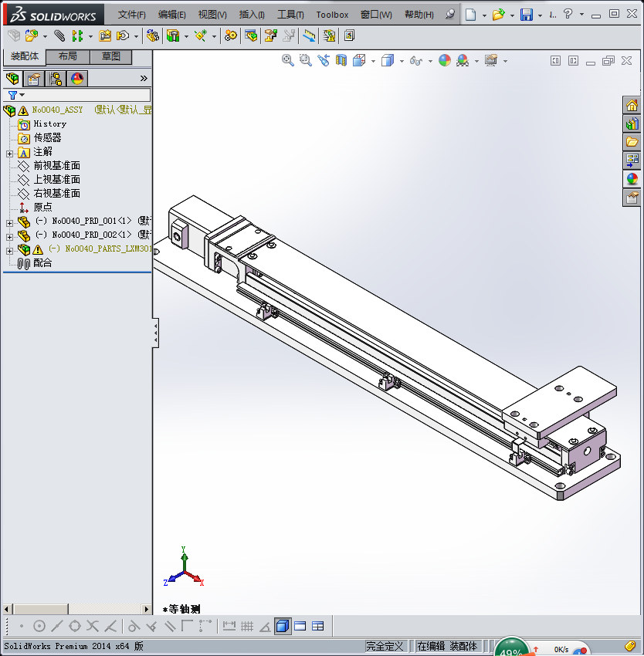
Task: Open the PropertyManager tab icon
Action: coord(34,79)
